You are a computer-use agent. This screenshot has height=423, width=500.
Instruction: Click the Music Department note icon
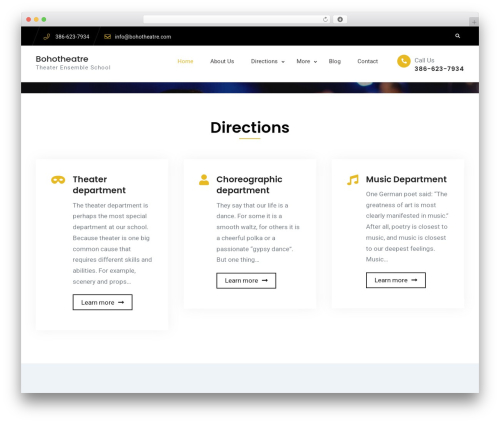click(x=353, y=180)
